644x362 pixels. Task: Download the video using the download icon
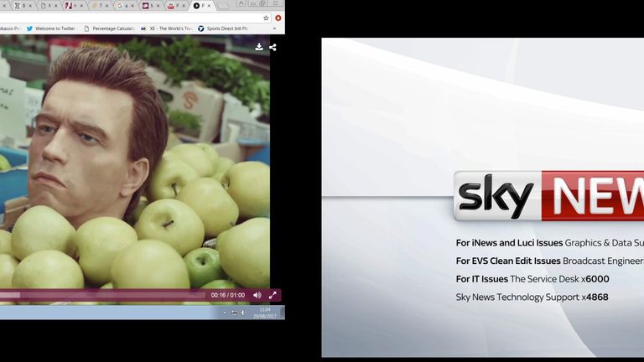259,47
